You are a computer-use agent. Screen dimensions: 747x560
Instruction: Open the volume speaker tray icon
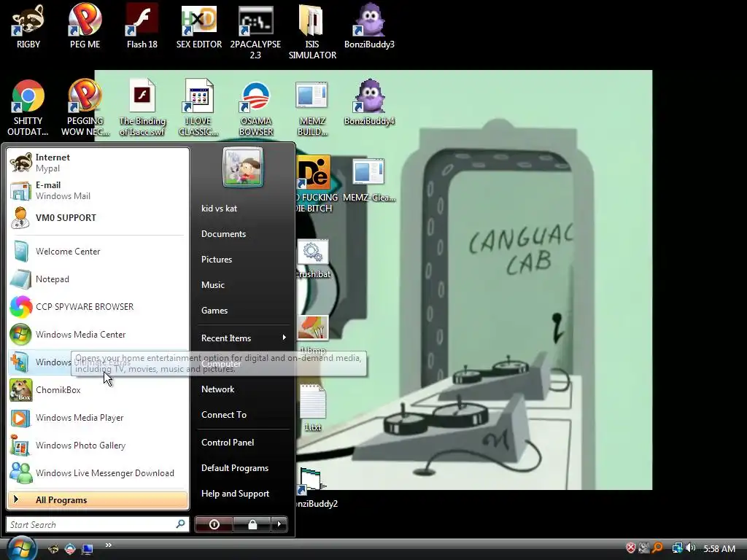click(x=691, y=548)
